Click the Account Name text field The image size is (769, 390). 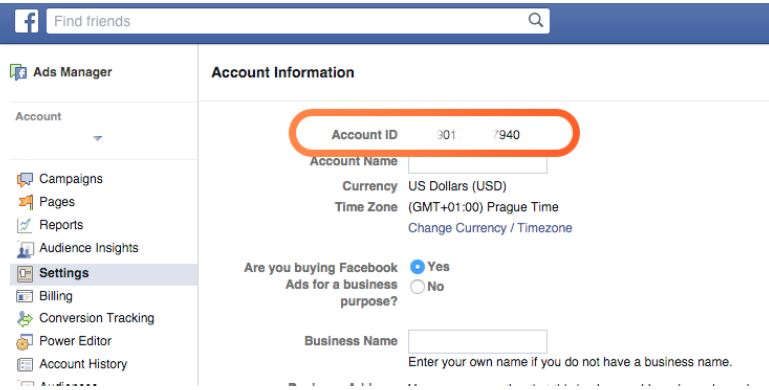pos(478,164)
